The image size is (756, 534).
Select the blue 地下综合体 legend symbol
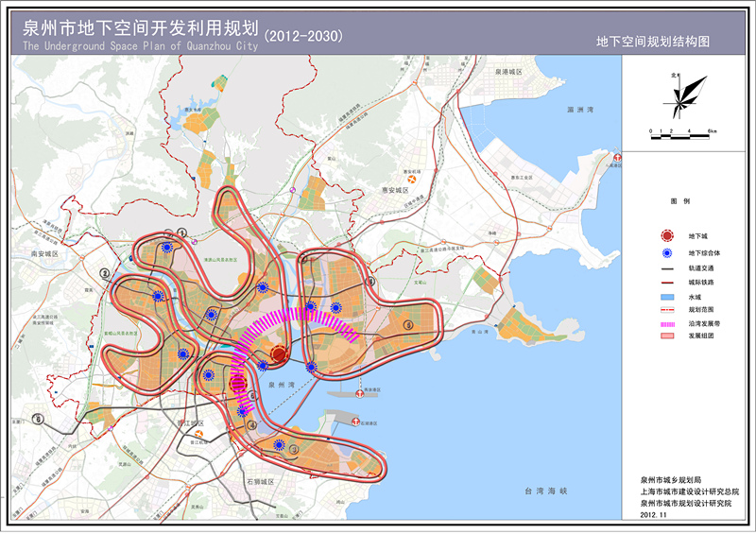[x=666, y=251]
